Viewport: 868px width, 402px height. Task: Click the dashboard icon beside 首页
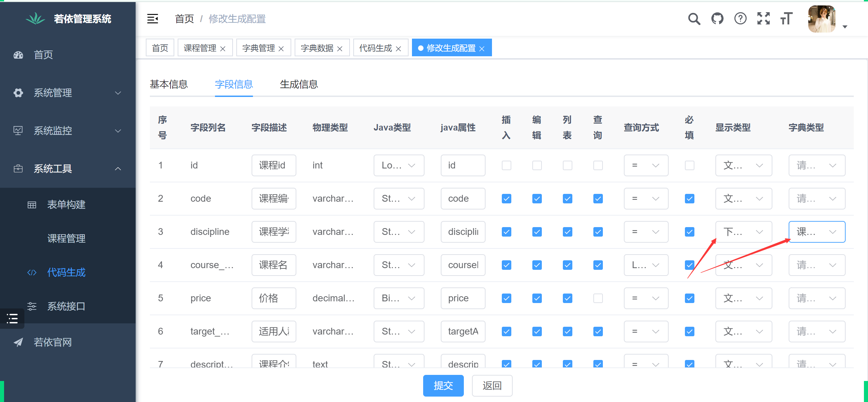pos(18,55)
